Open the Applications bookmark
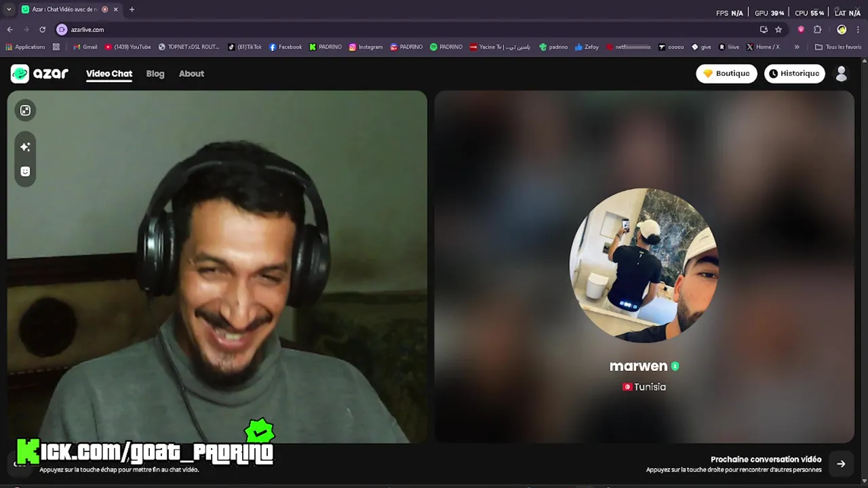This screenshot has width=868, height=488. coord(25,47)
